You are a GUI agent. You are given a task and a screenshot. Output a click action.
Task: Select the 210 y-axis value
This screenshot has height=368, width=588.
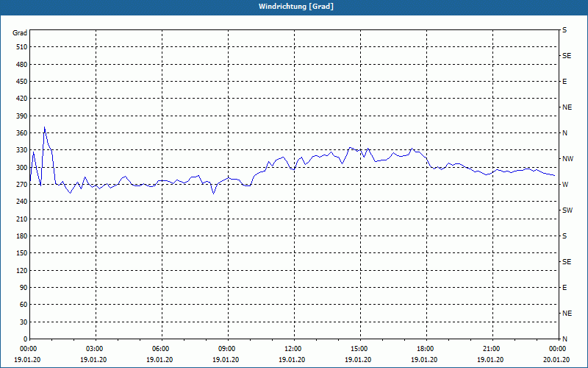tap(22, 219)
